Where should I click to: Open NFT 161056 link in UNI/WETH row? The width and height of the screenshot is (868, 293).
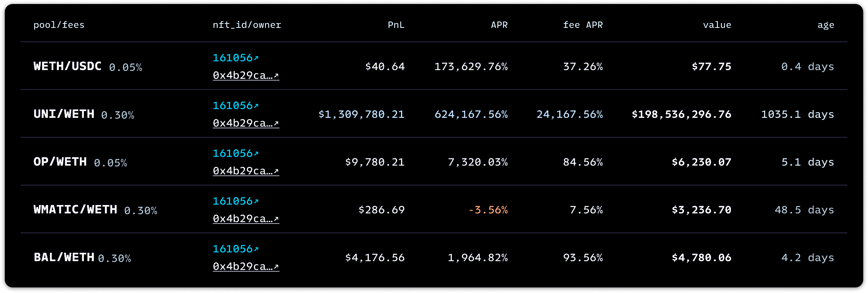tap(235, 106)
